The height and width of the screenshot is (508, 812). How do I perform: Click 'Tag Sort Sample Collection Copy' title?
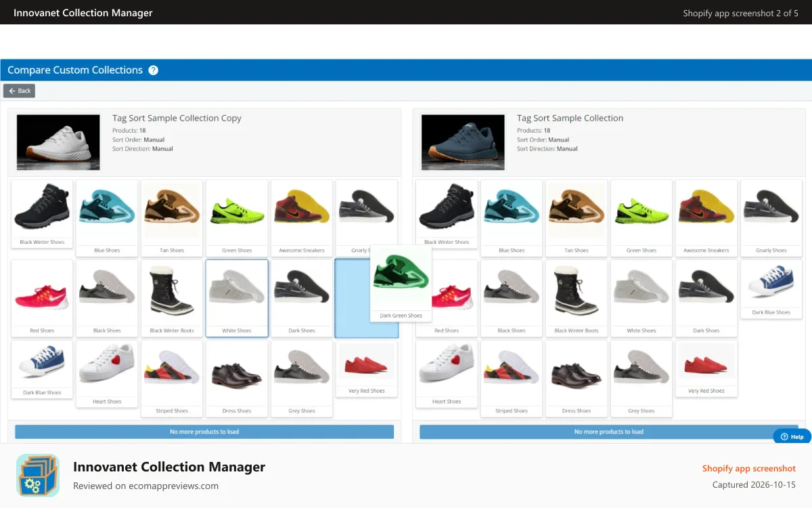[177, 118]
